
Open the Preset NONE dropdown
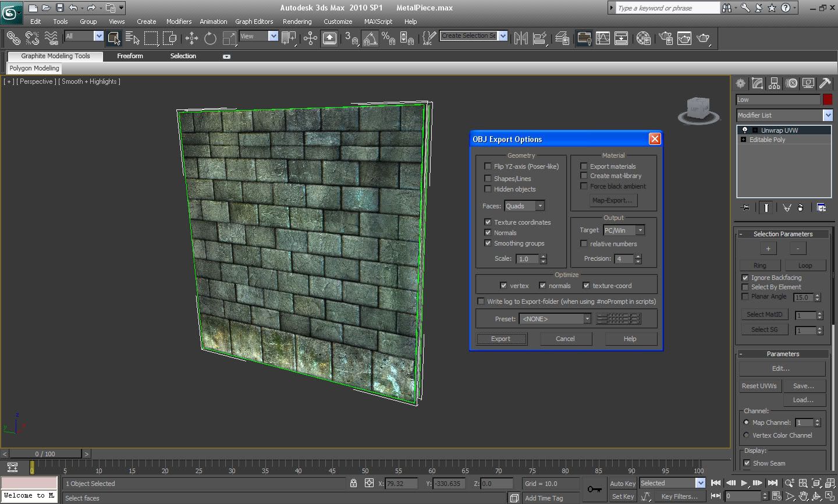[555, 319]
